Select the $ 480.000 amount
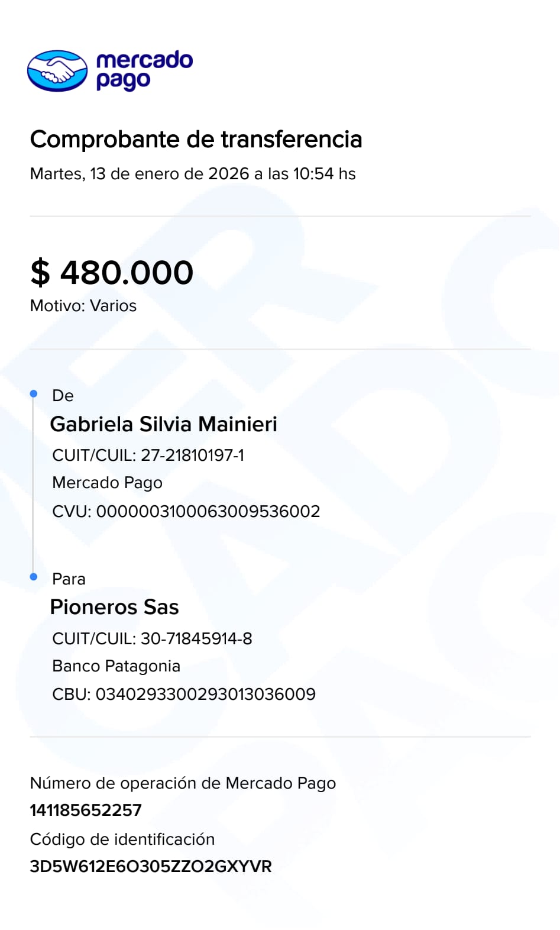 (x=112, y=272)
